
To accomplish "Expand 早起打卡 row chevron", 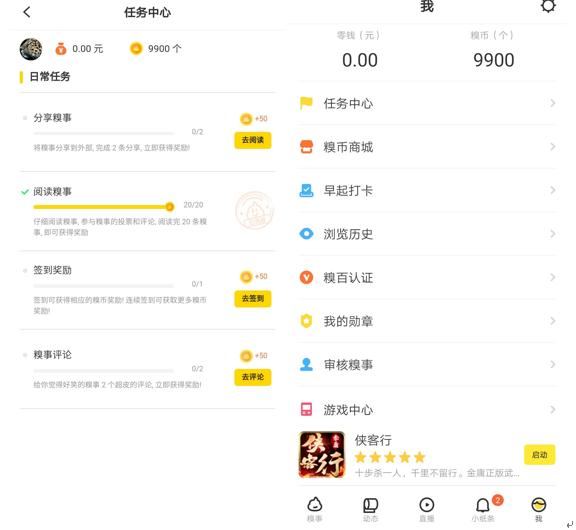I will [552, 190].
